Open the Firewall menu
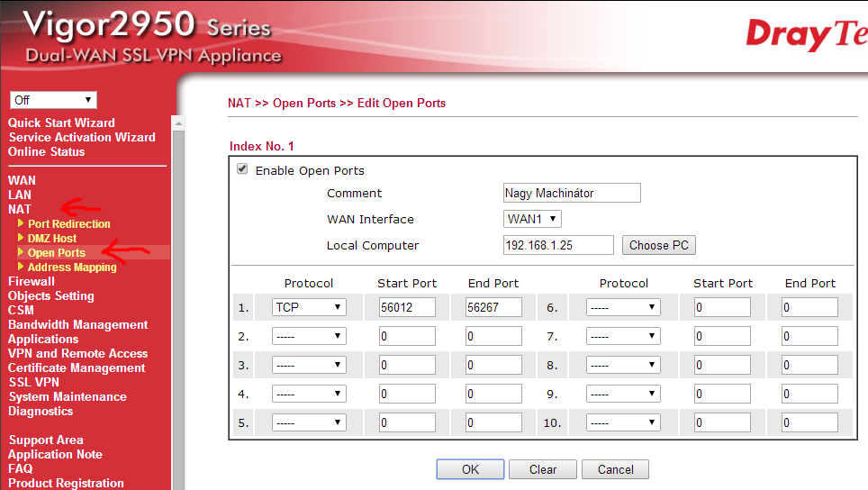The width and height of the screenshot is (868, 490). point(32,281)
